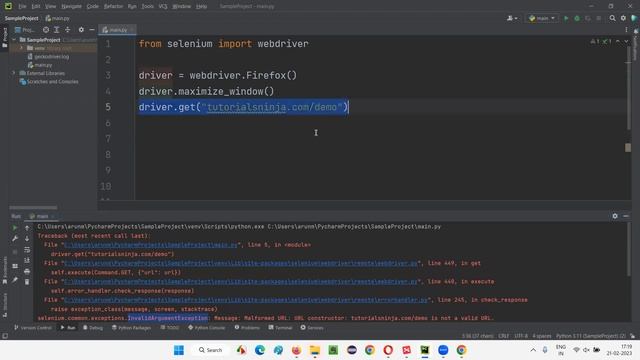Select main.py in project tree
This screenshot has width=640, height=360.
click(x=40, y=65)
